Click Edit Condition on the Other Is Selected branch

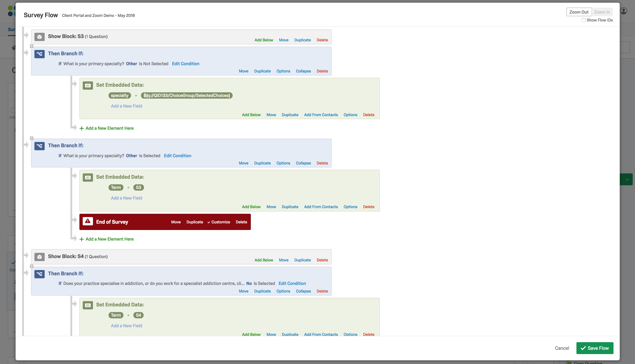(178, 156)
